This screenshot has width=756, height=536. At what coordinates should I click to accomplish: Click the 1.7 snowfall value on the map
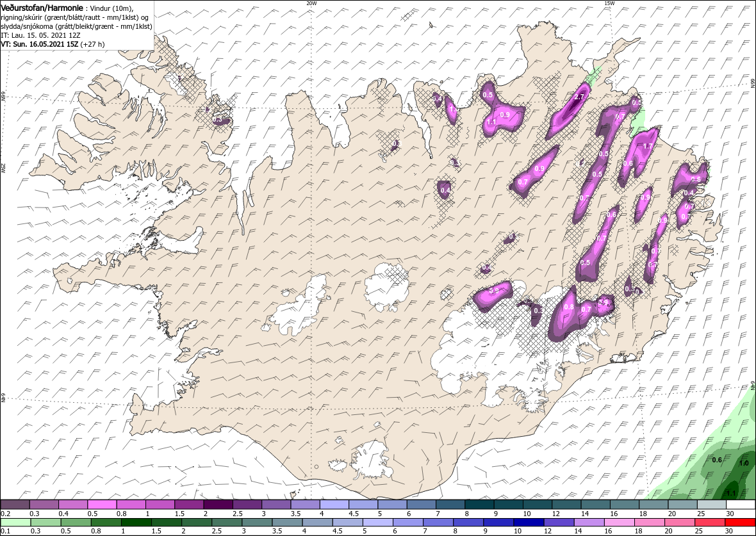click(648, 146)
